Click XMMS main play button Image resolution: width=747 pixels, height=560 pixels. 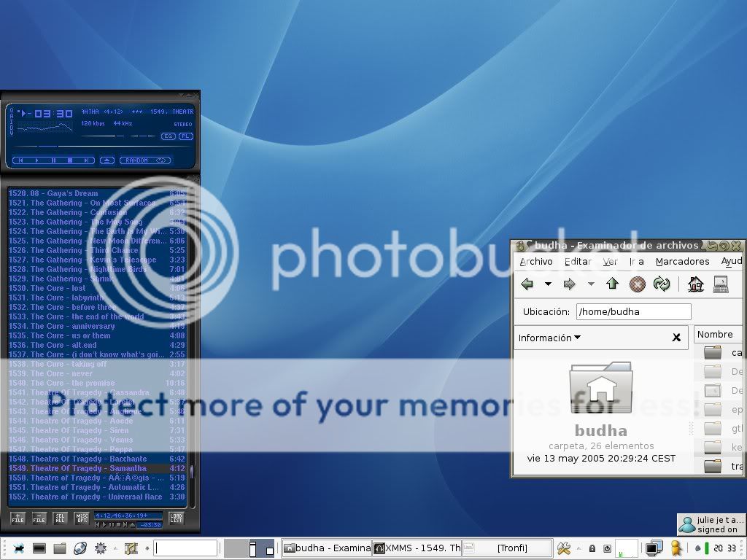click(x=36, y=160)
